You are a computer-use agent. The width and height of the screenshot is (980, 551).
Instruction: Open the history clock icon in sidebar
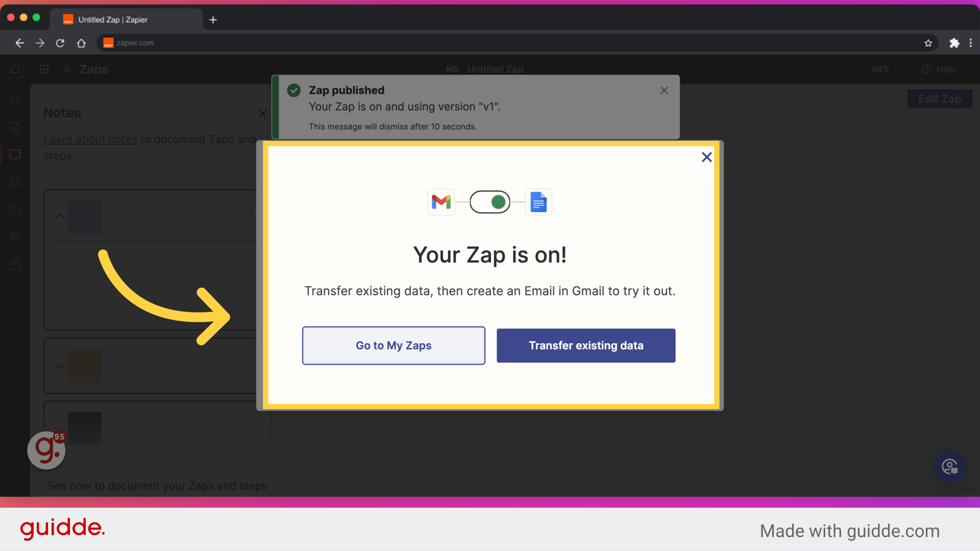pyautogui.click(x=15, y=210)
